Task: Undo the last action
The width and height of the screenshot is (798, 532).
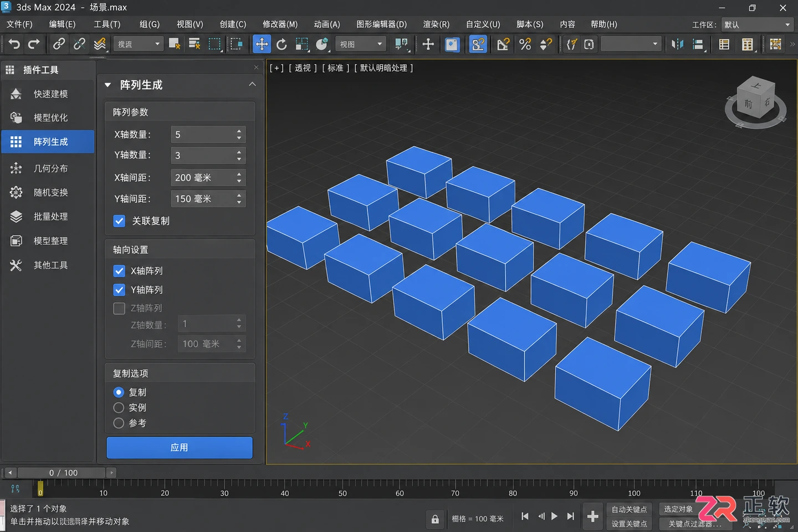Action: tap(14, 44)
